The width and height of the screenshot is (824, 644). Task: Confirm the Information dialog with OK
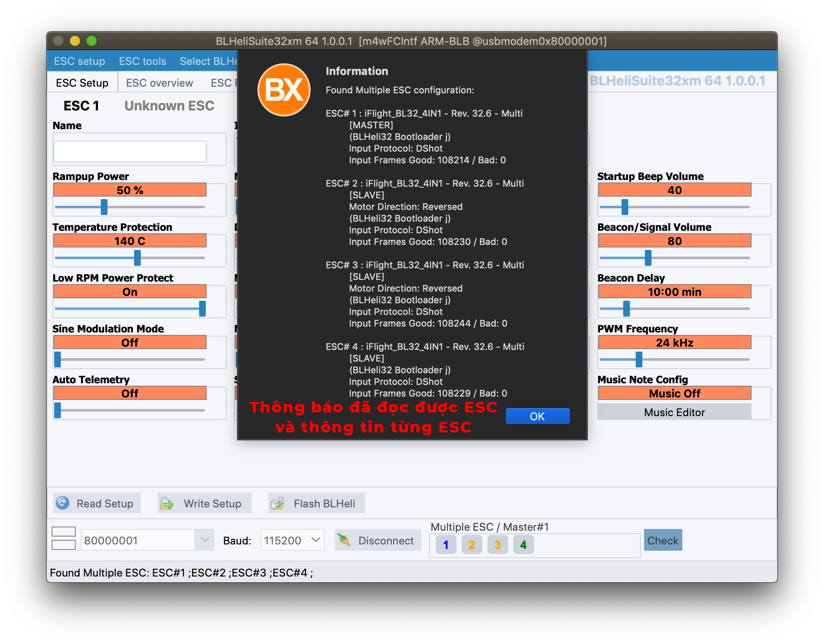tap(537, 416)
